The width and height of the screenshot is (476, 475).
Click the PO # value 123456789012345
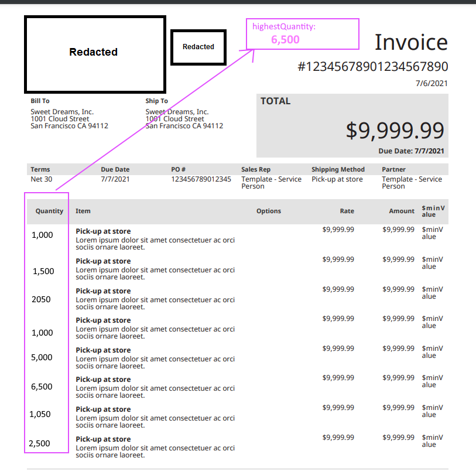(201, 179)
